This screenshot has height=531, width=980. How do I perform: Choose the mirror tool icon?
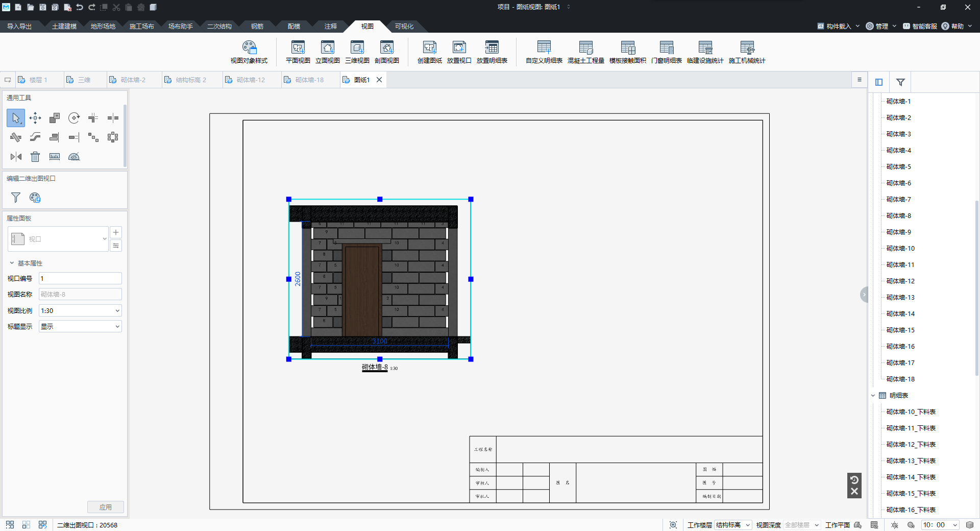tap(16, 157)
